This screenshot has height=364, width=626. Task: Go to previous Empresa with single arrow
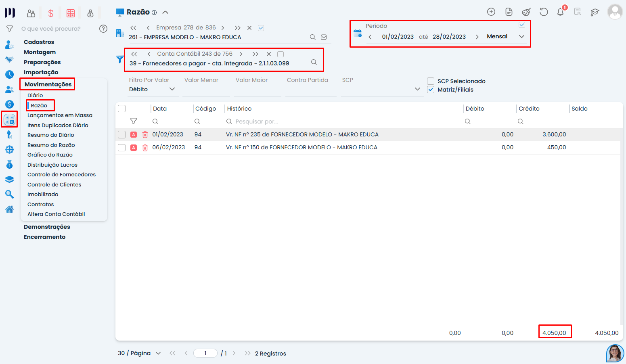(x=148, y=28)
